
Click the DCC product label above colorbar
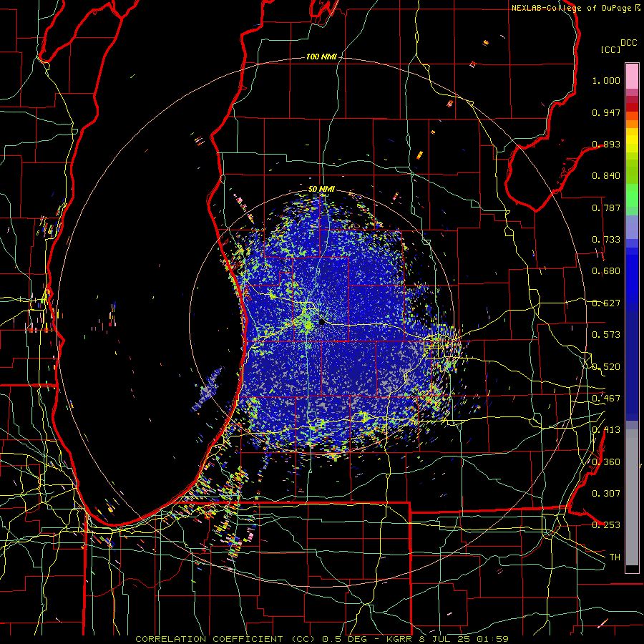[x=628, y=43]
